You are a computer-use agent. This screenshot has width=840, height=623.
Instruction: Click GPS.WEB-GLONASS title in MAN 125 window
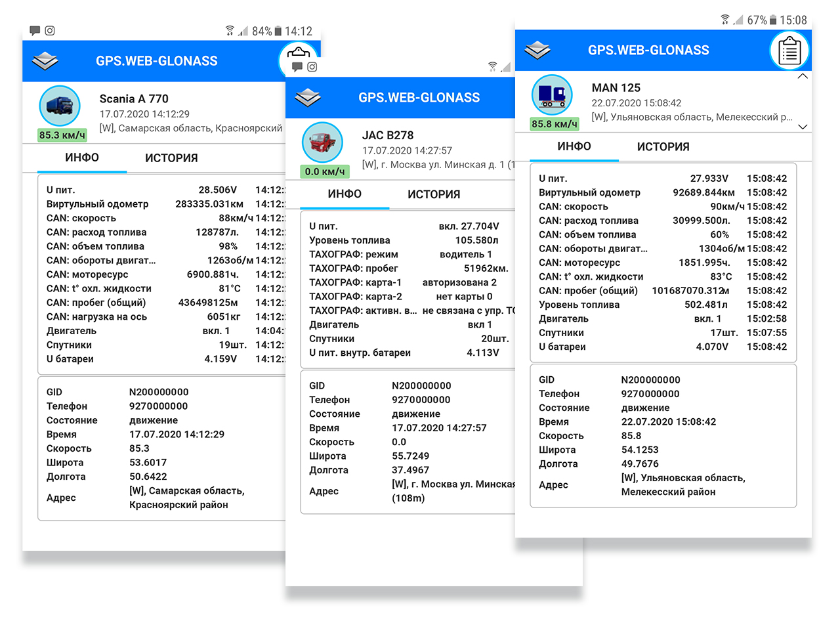(648, 50)
